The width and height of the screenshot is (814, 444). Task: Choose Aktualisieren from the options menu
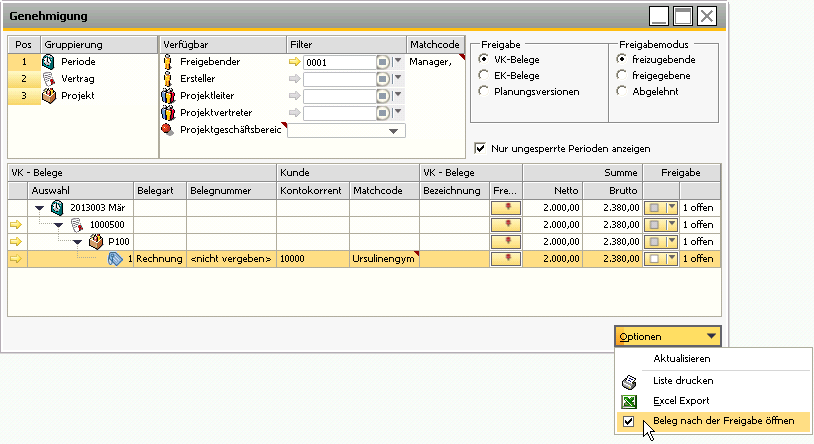coord(682,359)
